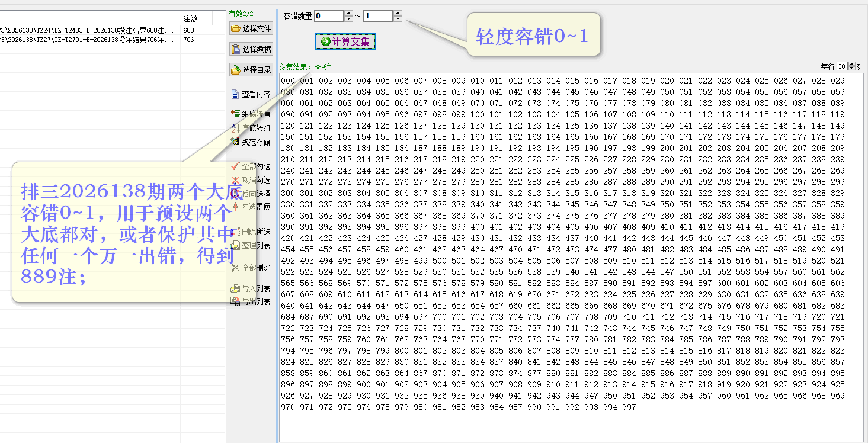Click the 导入列表 (import list) icon
868x443 pixels.
coord(235,288)
